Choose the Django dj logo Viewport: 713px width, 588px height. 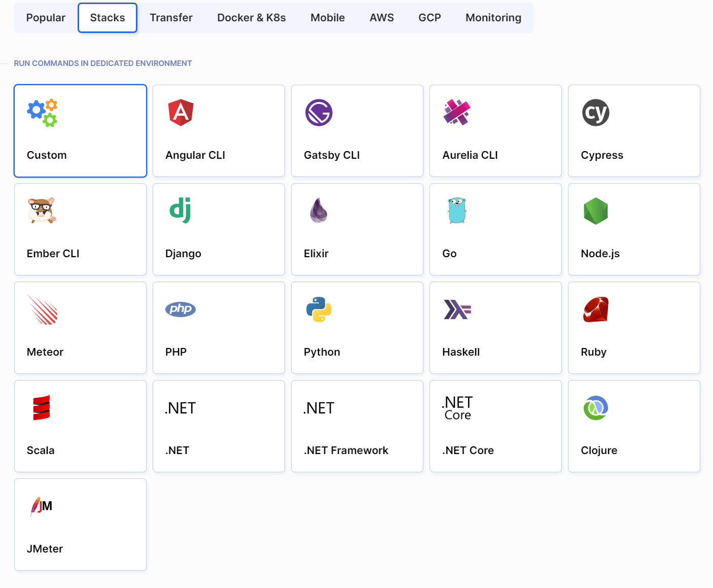coord(181,211)
